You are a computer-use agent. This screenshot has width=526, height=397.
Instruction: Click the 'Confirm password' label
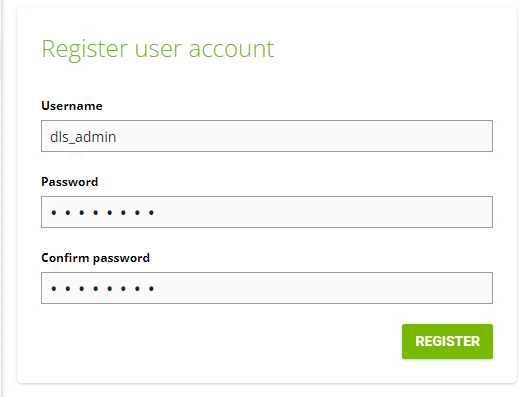[x=95, y=258]
